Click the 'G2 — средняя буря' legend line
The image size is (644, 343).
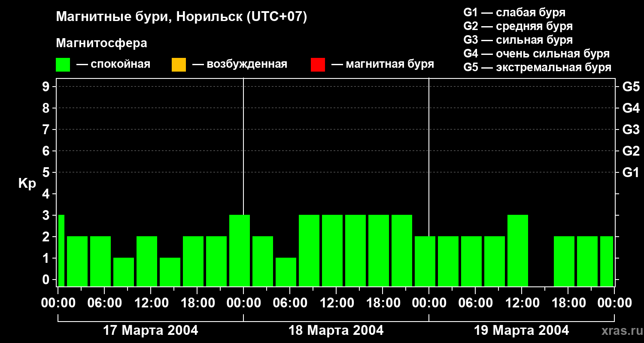click(x=518, y=26)
